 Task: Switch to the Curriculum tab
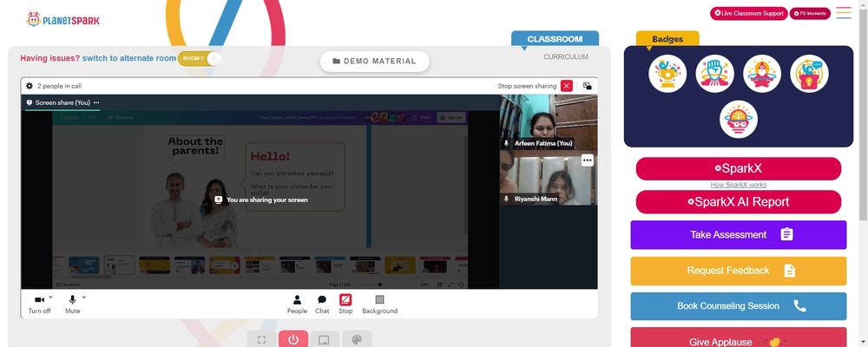(566, 57)
